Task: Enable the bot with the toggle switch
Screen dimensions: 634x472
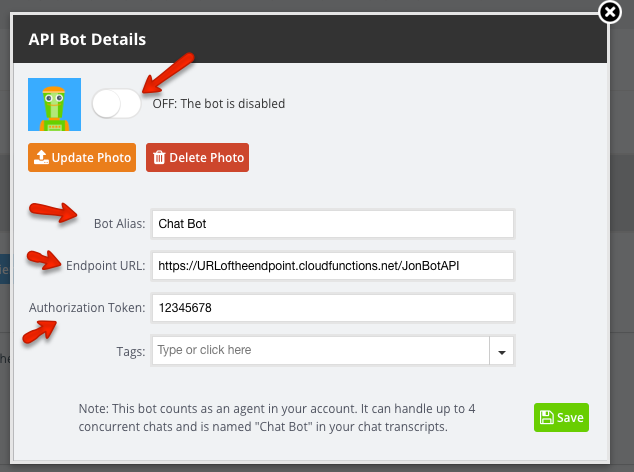Action: 116,104
